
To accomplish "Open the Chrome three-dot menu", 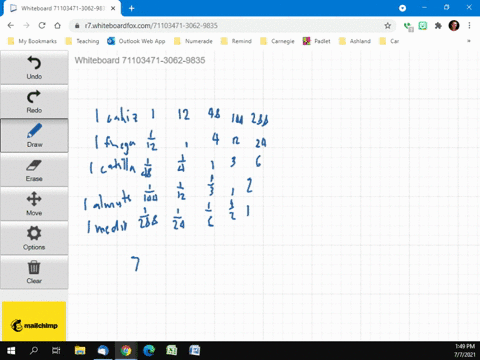I will [x=469, y=26].
